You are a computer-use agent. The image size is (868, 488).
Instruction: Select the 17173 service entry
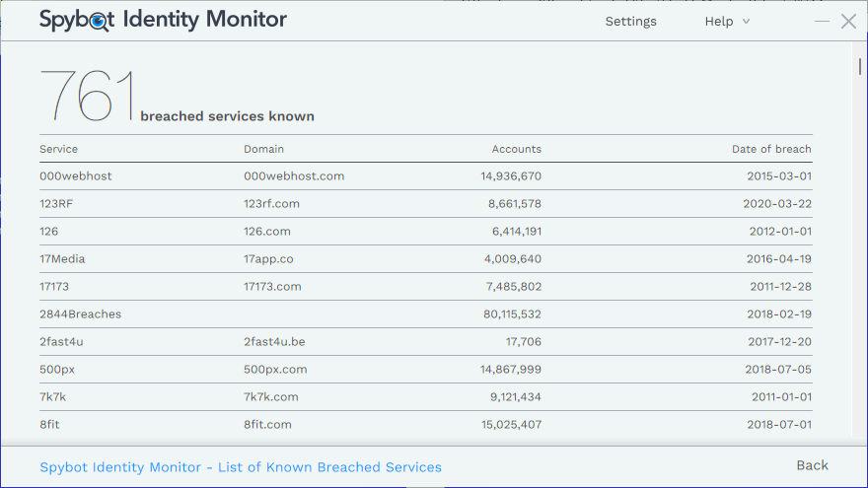point(54,287)
